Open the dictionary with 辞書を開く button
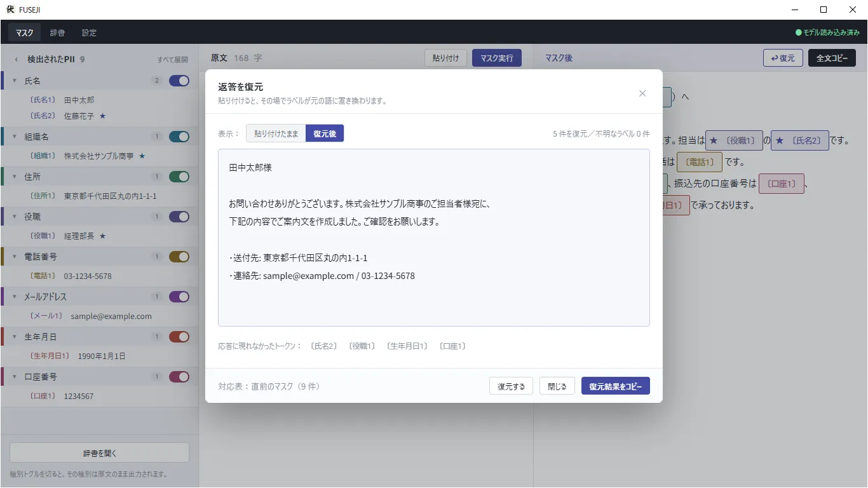868x488 pixels. click(100, 453)
